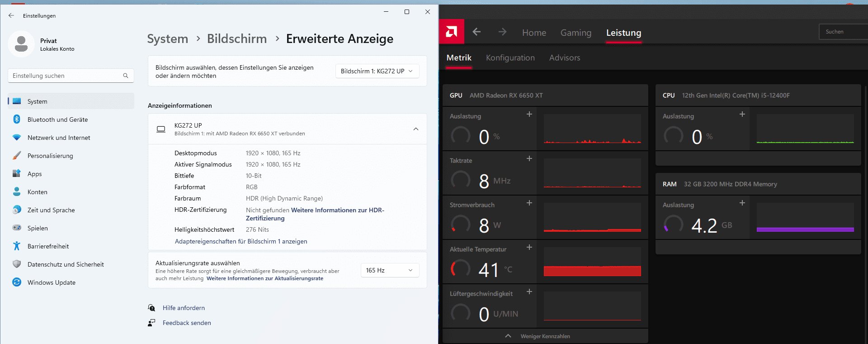868x344 pixels.
Task: Click plus icon on Aktuelle Temperatur tile
Action: click(529, 248)
